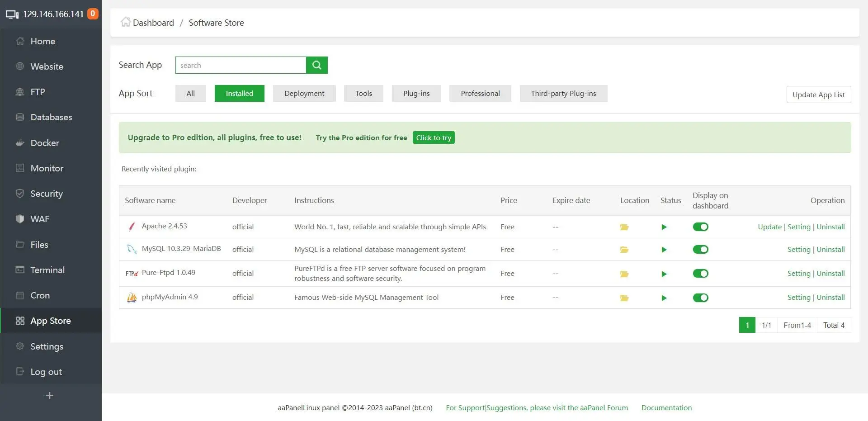Click the Pure-Ftpd 1.0.49 name

(169, 272)
